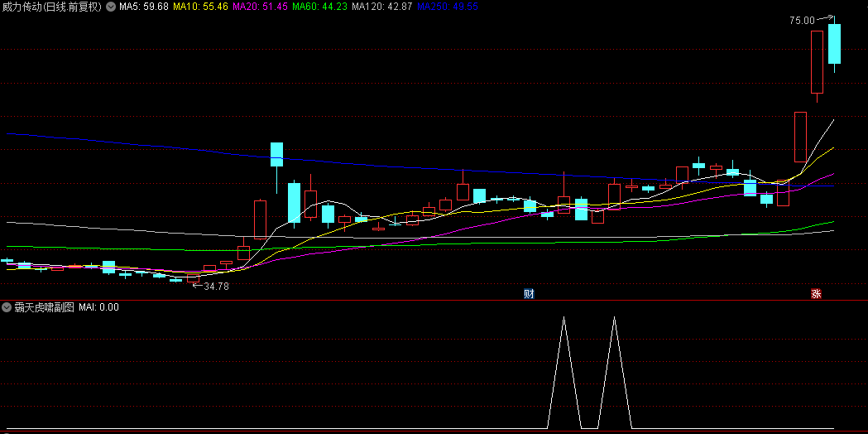Viewport: 868px width, 434px height.
Task: Click the MA10: 55.46 label
Action: point(200,7)
